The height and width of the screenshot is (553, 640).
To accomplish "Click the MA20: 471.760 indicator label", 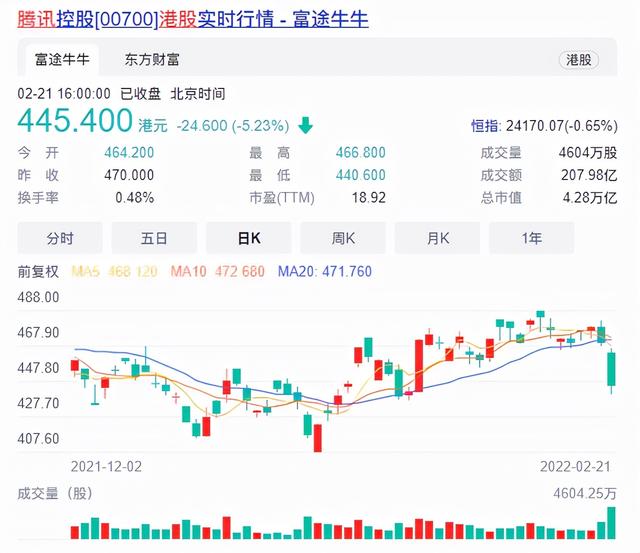I will pos(325,271).
